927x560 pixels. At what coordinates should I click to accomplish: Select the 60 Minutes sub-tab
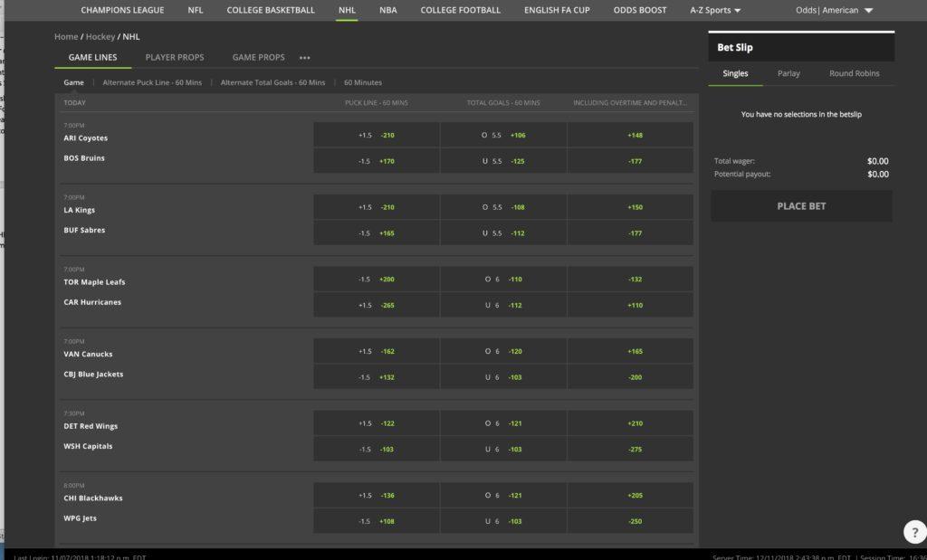363,82
